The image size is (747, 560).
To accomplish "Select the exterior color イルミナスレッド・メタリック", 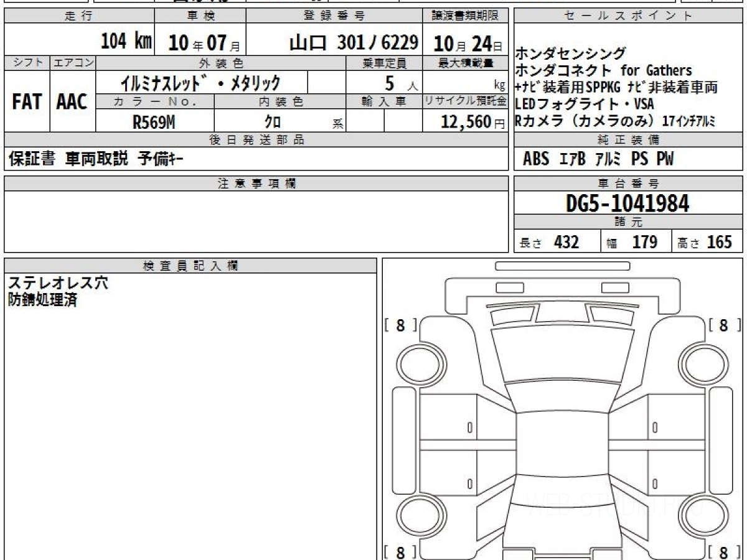I will click(200, 83).
